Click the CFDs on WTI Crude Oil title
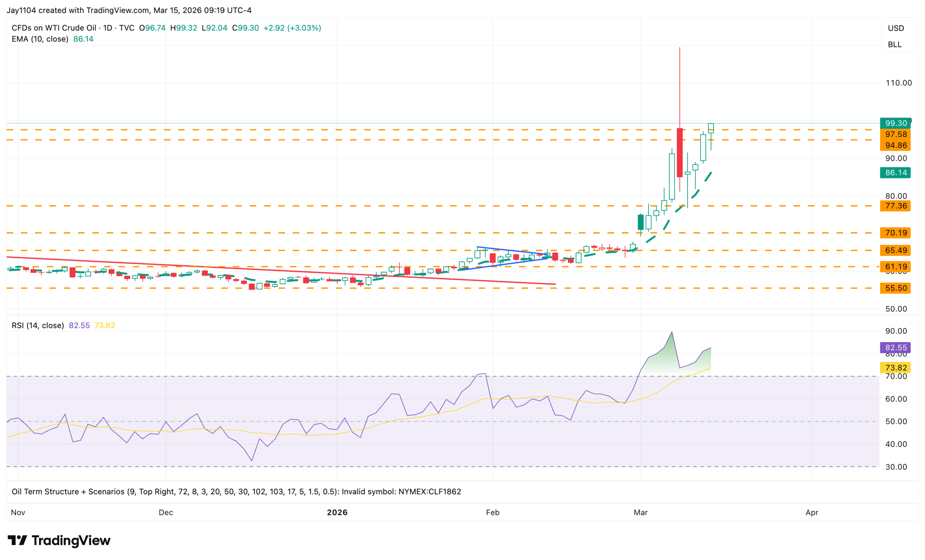The height and width of the screenshot is (560, 925). (54, 28)
